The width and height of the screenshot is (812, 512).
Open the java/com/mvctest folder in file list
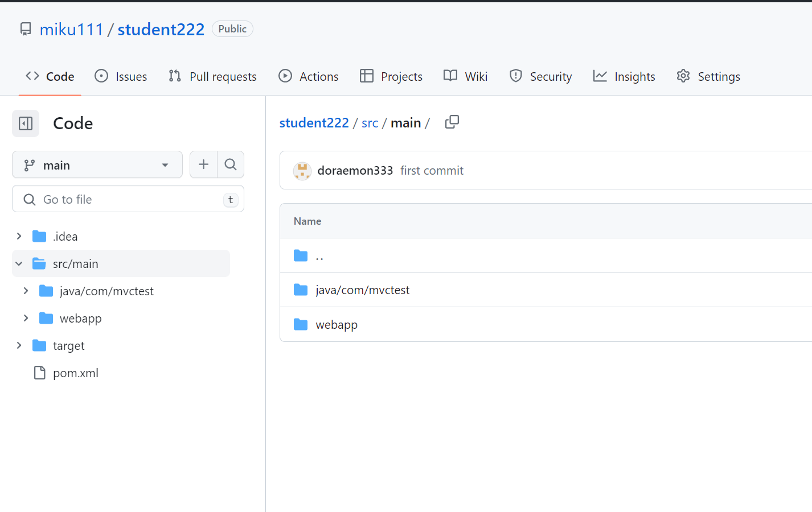tap(362, 290)
